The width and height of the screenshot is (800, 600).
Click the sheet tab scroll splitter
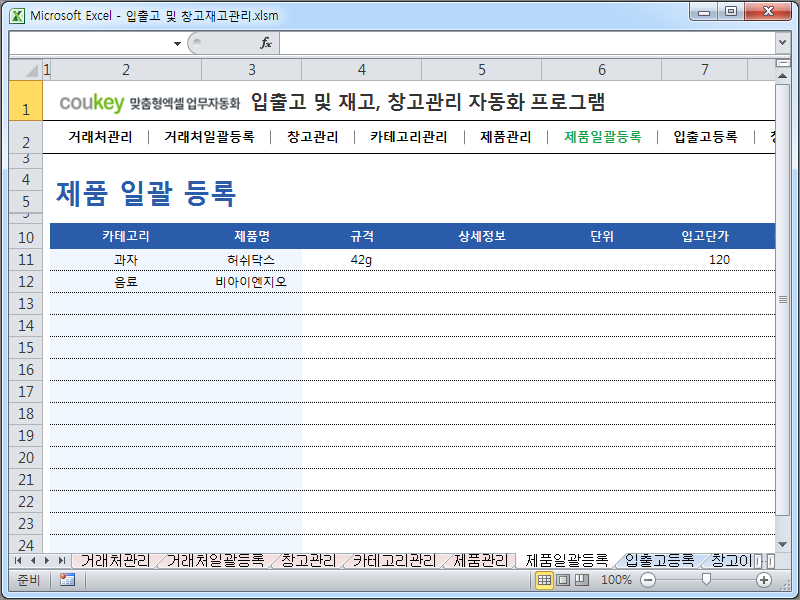(758, 561)
